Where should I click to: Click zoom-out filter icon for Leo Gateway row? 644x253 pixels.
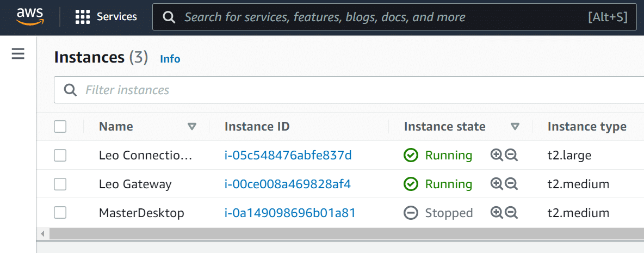coord(511,184)
